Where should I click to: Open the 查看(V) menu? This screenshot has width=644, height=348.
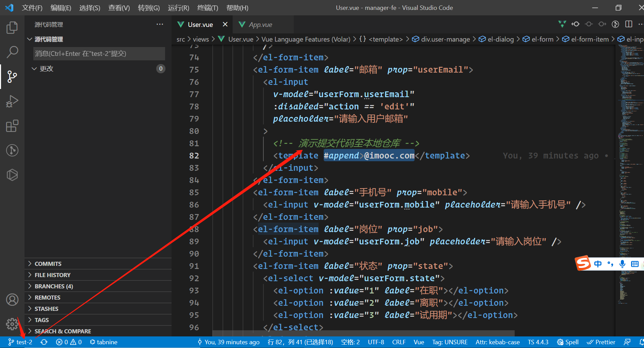119,8
